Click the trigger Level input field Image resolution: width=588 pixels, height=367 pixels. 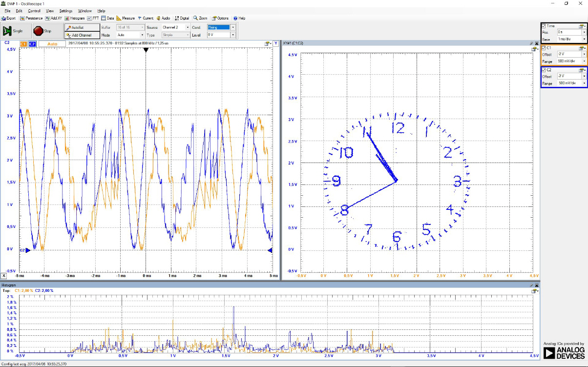point(218,35)
